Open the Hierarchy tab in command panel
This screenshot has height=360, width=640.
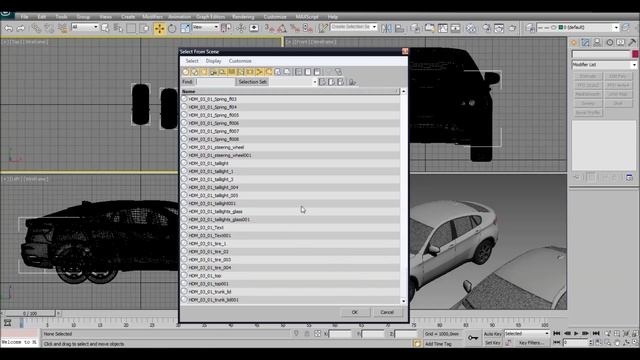click(x=597, y=42)
